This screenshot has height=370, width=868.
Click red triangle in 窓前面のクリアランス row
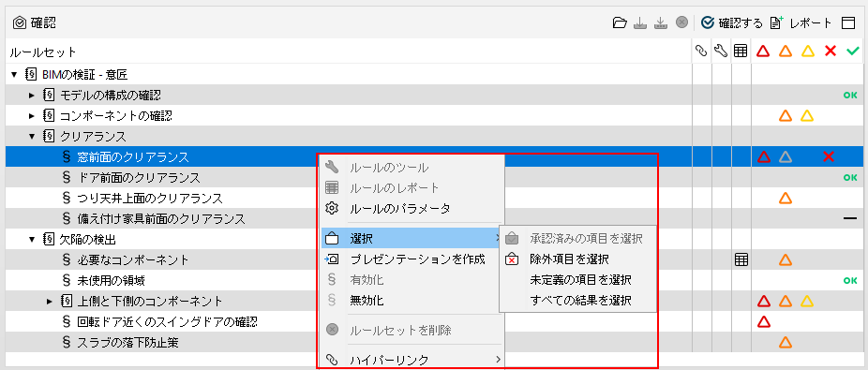(x=763, y=157)
